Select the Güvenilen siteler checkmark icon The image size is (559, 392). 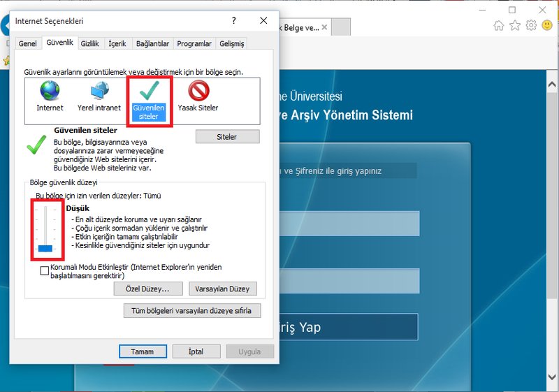point(149,91)
